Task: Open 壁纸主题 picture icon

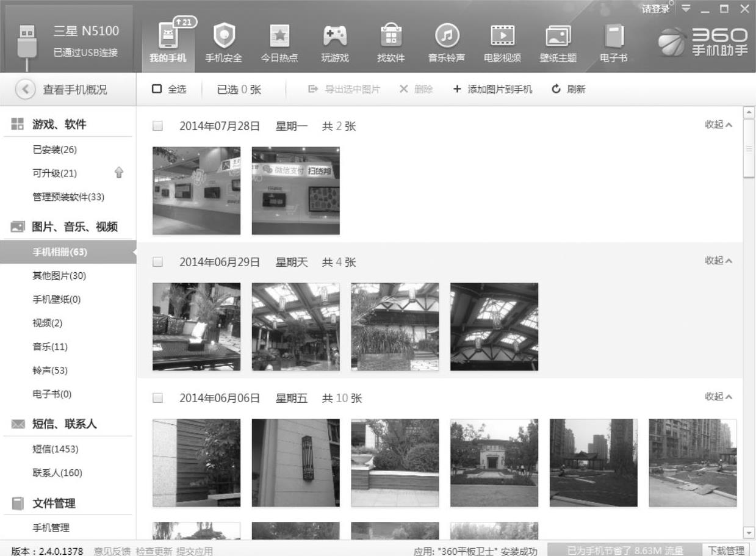Action: [558, 37]
